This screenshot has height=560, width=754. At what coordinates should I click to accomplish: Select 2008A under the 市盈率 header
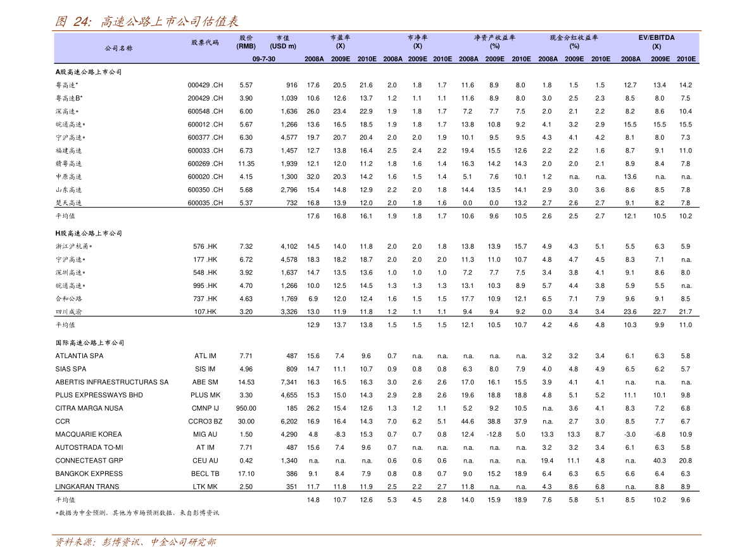pos(314,59)
